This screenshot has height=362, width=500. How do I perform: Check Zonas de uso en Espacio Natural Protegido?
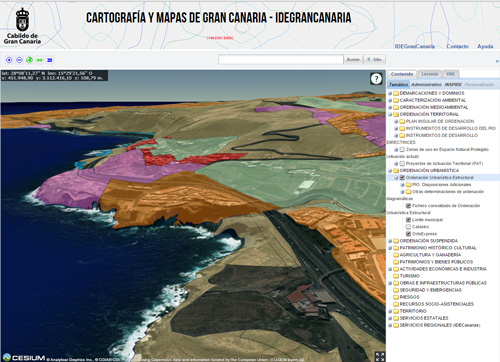(402, 149)
